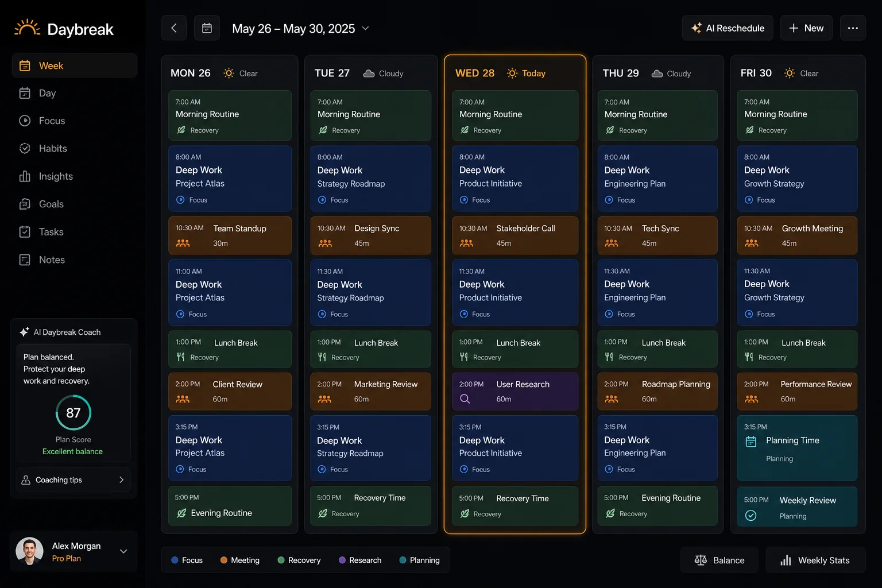Open the Focus section in sidebar

point(75,121)
